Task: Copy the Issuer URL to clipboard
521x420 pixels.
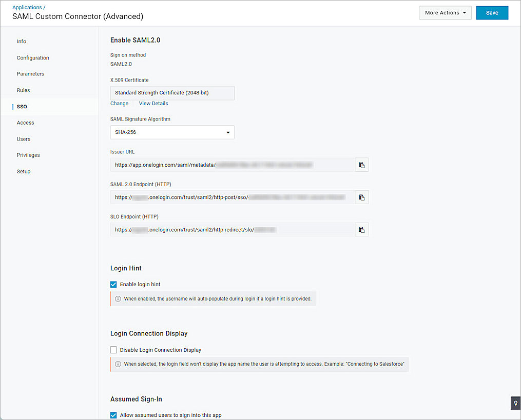Action: [362, 165]
